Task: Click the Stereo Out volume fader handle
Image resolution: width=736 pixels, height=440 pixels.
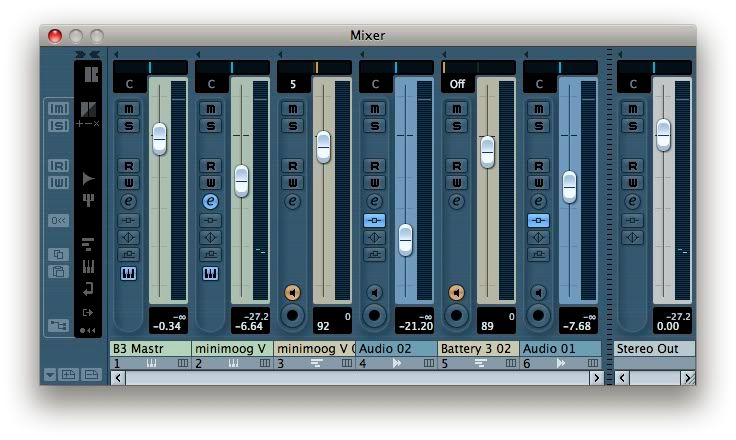Action: coord(663,135)
